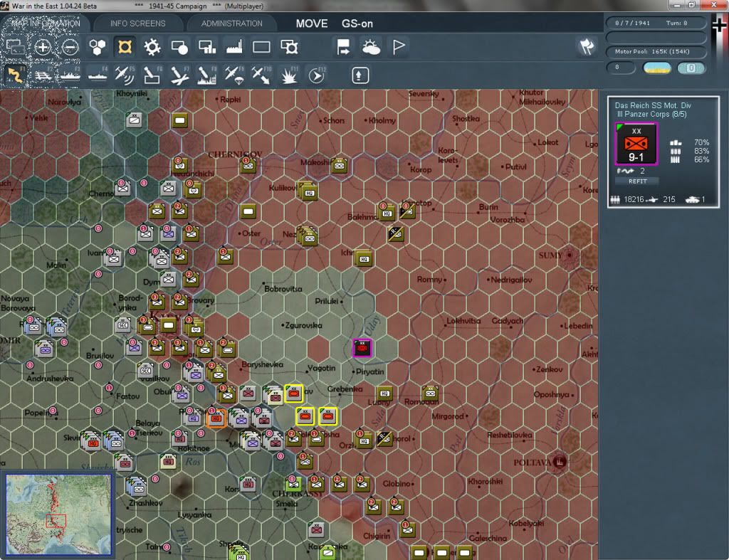The image size is (729, 560).
Task: Click the pill showing 0
Action: 691,68
